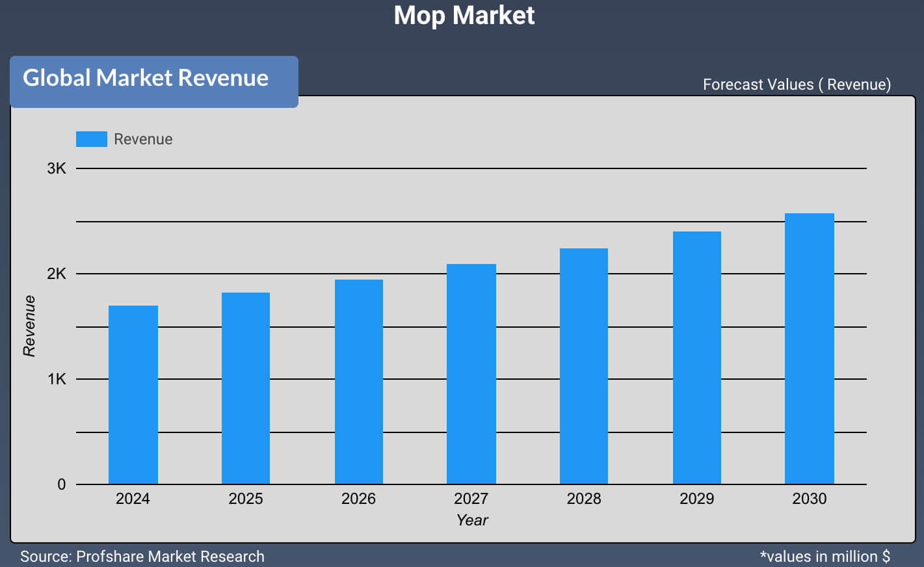Click the 2025 x-axis label
924x567 pixels.
[246, 499]
